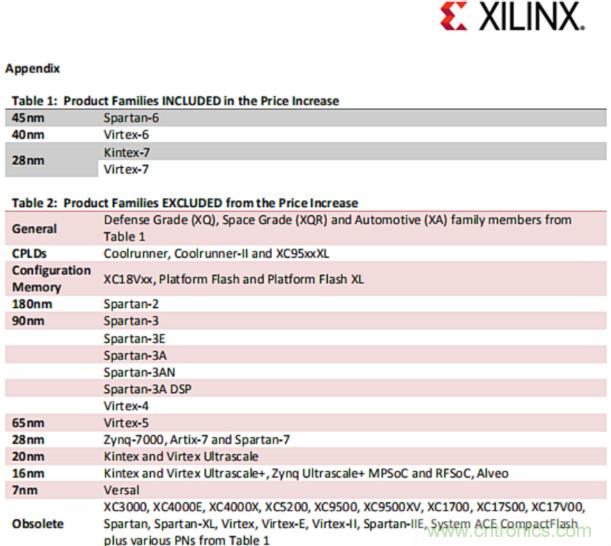This screenshot has width=611, height=546.
Task: Click the Kintex and Virtex Ultrascale+ MPSoC line
Action: point(306,474)
